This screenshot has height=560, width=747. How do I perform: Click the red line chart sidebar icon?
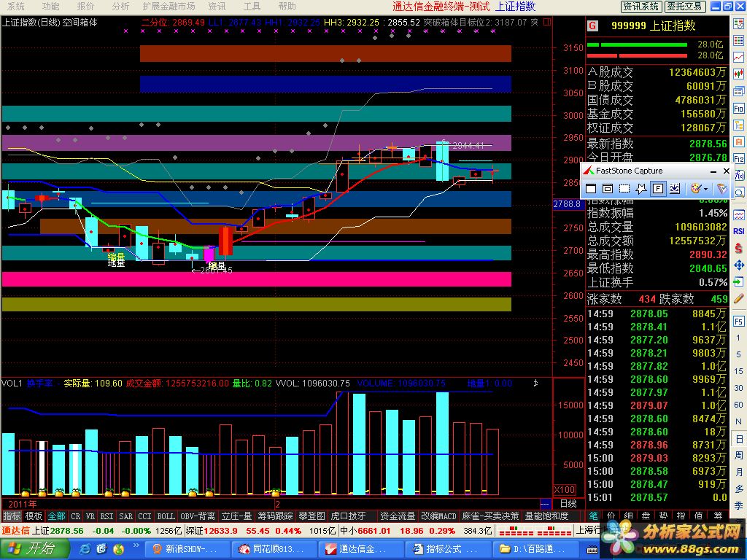point(739,57)
